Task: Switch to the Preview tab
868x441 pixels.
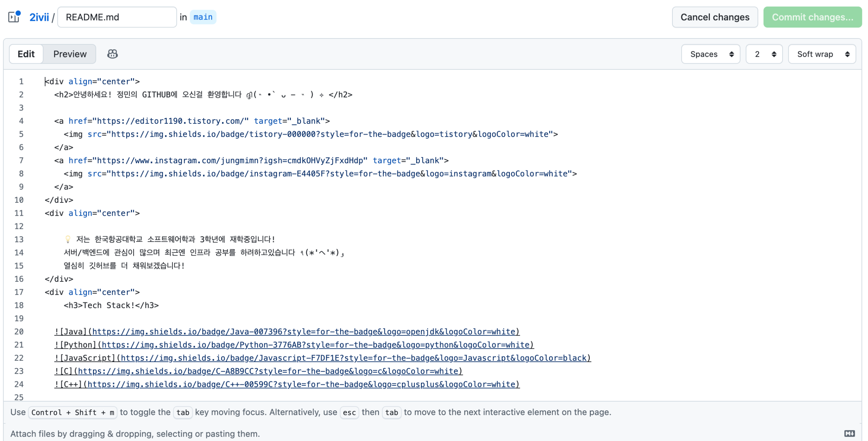Action: tap(70, 54)
